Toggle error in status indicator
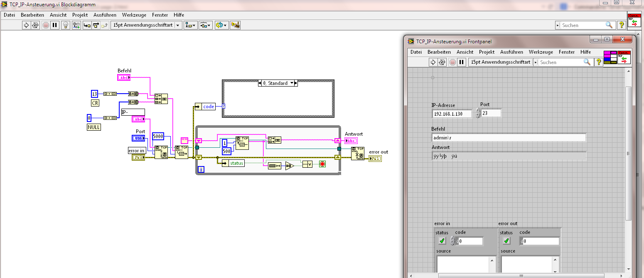Image resolution: width=644 pixels, height=278 pixels. pyautogui.click(x=442, y=241)
